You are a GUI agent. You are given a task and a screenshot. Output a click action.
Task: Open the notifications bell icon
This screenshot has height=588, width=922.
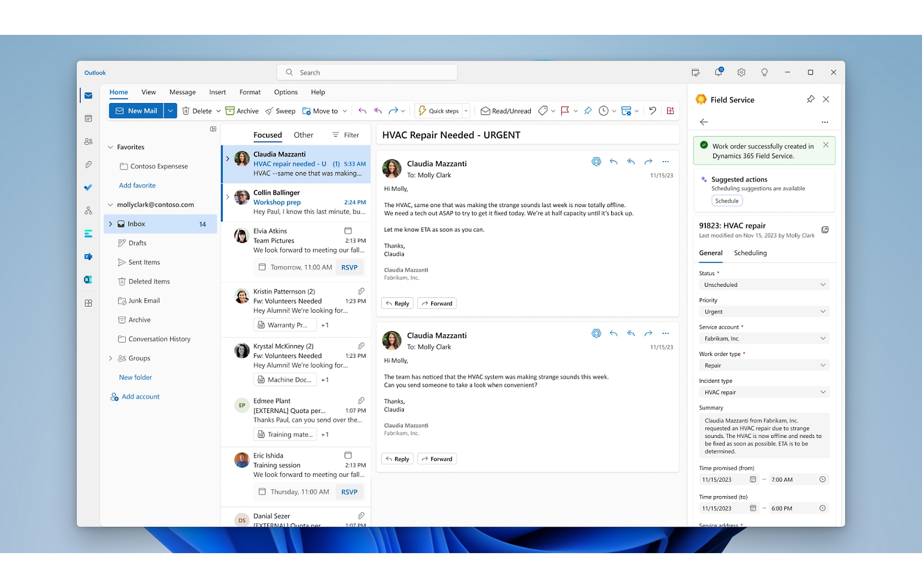tap(719, 72)
